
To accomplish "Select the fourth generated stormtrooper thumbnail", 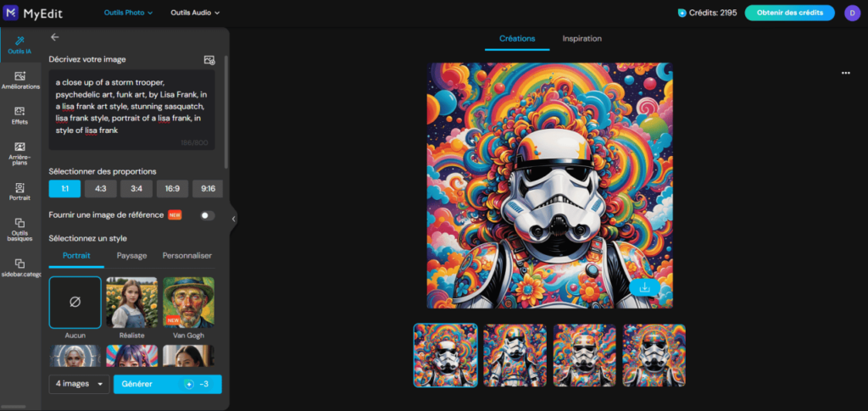I will [x=654, y=355].
